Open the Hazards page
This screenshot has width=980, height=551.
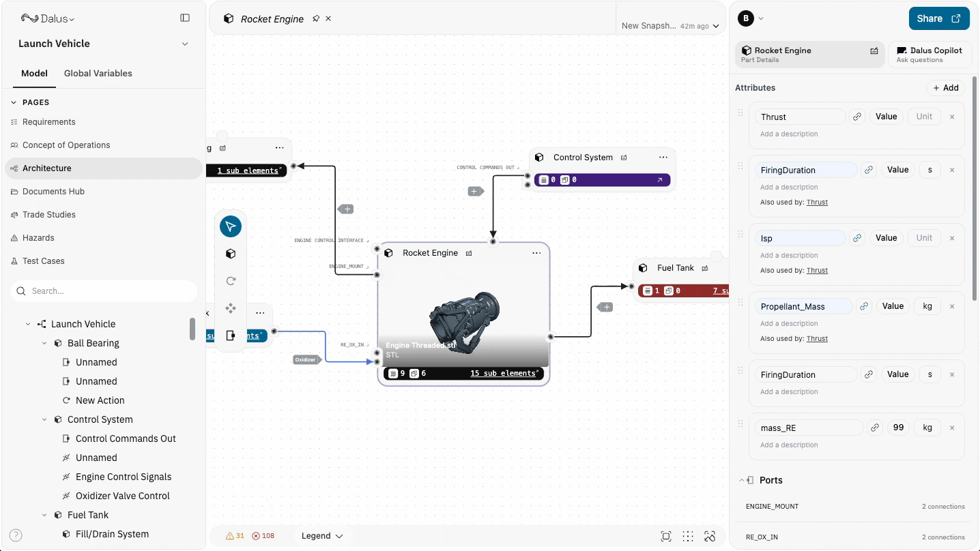(104, 238)
